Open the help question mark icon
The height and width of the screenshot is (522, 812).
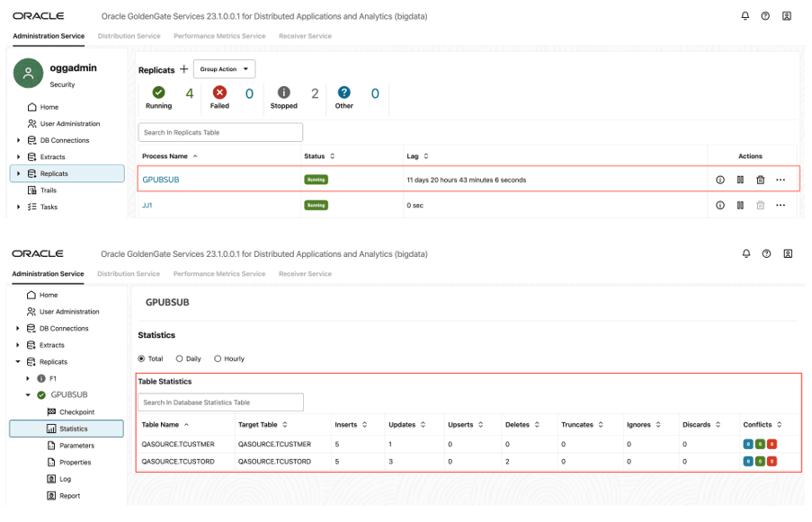[x=765, y=16]
